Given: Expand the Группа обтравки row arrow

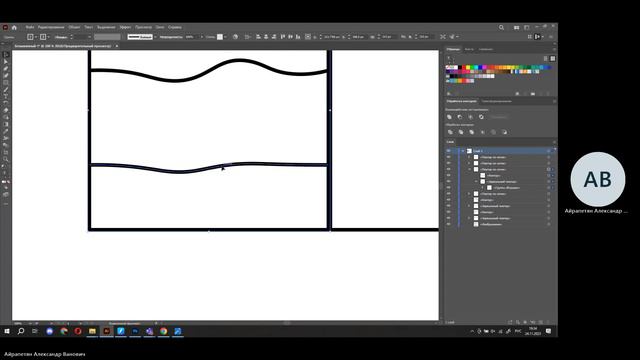Looking at the screenshot, I should click(482, 188).
